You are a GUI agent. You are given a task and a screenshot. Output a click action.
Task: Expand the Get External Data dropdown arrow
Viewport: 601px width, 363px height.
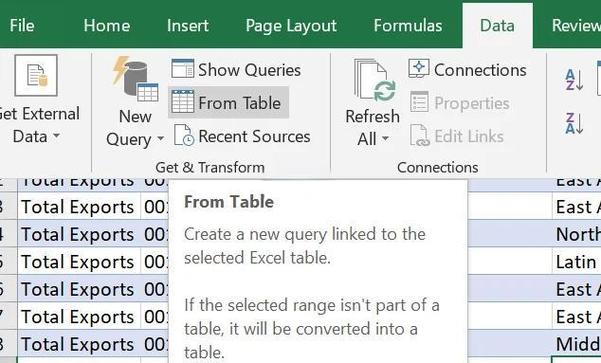click(x=57, y=136)
